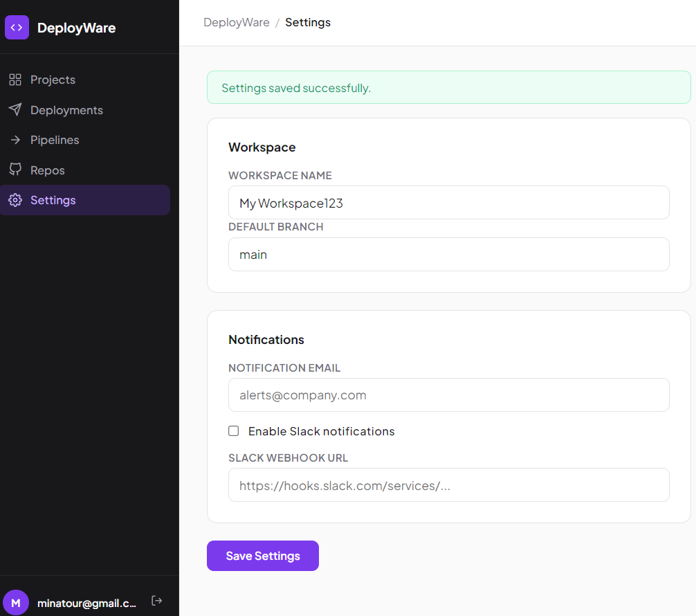Click the Notification Email input
This screenshot has width=696, height=616.
pos(449,395)
